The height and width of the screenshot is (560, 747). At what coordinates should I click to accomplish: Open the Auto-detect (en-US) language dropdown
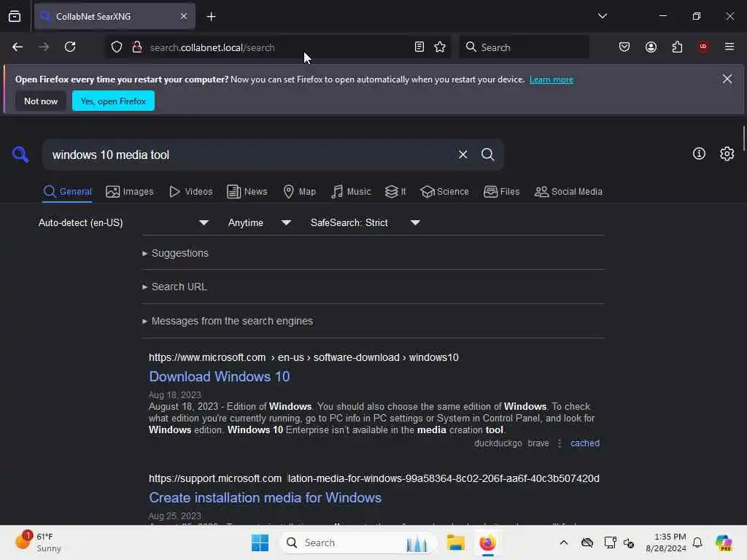[123, 223]
